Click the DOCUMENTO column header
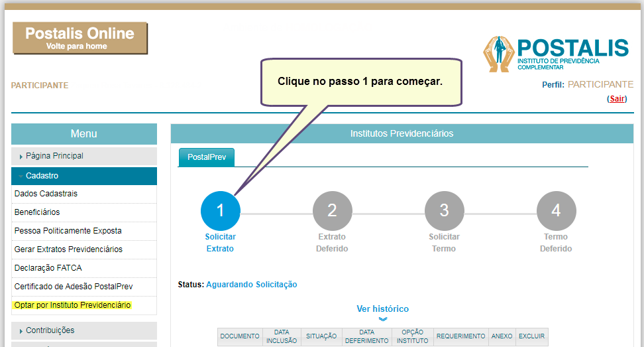This screenshot has width=644, height=347. [240, 336]
